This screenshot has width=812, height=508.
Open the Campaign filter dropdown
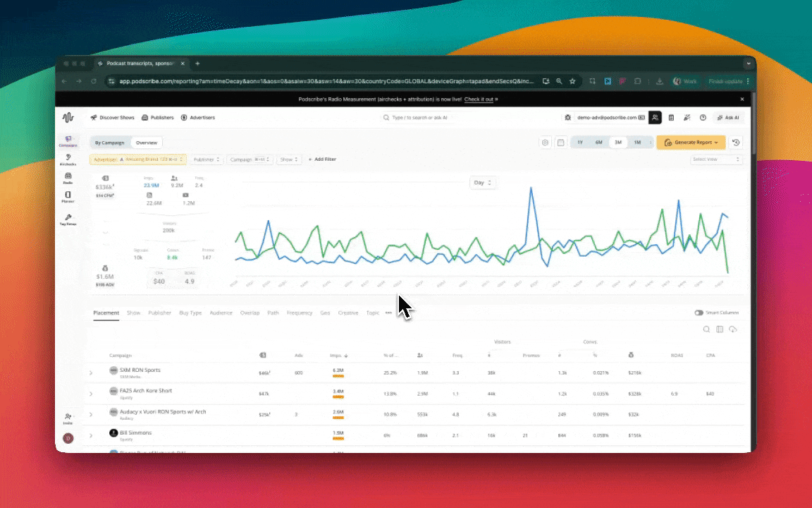coord(250,159)
